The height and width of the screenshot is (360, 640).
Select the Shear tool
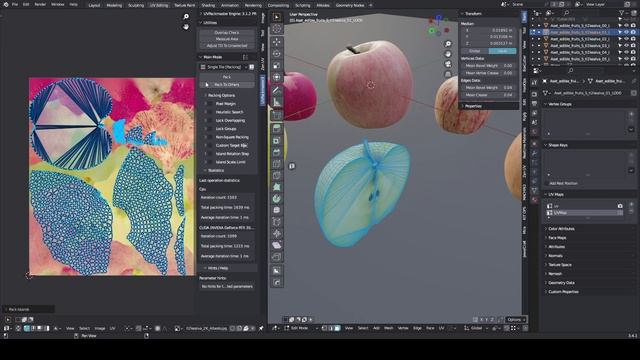277,245
